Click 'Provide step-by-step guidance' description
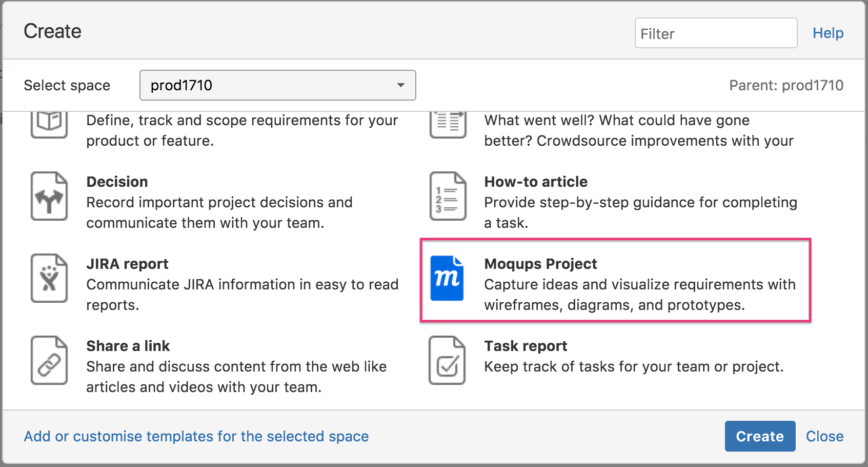The image size is (868, 467). [x=640, y=212]
